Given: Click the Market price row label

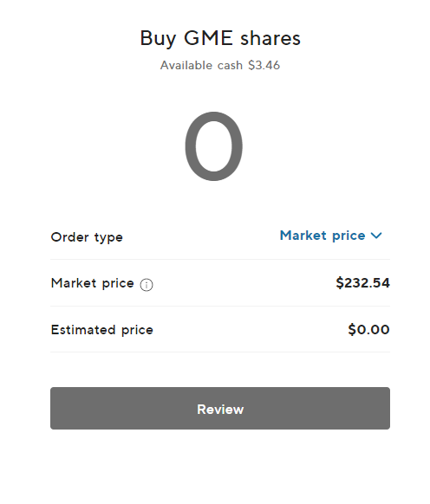Looking at the screenshot, I should [x=93, y=283].
